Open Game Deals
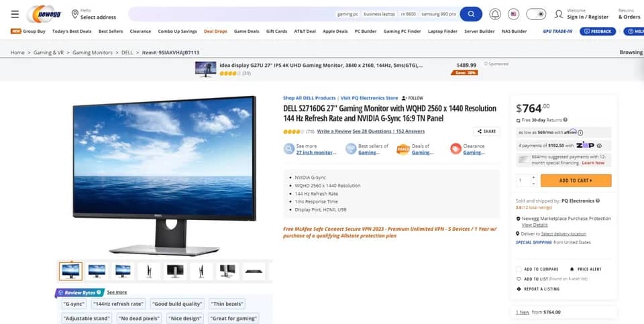 point(246,32)
